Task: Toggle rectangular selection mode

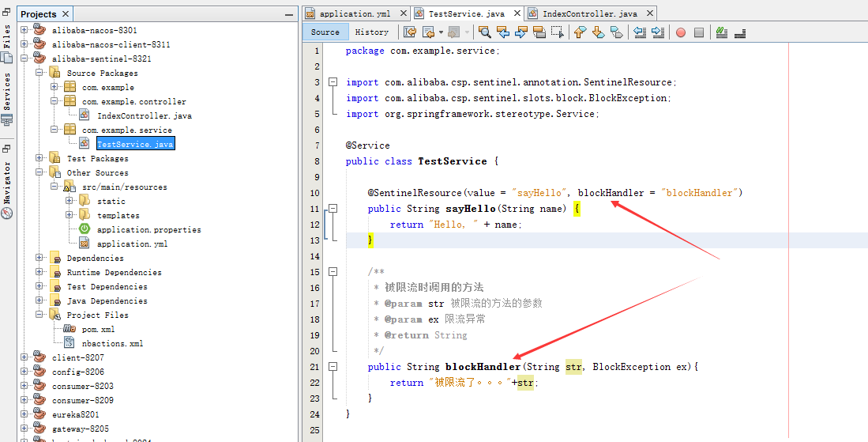Action: 557,32
